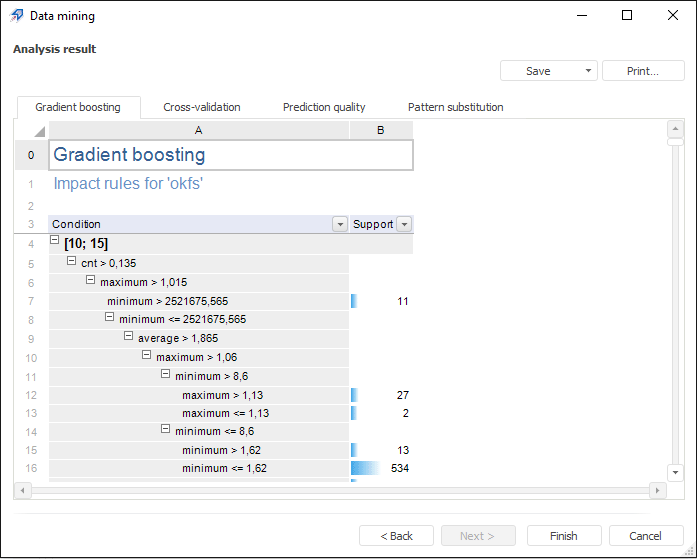Image resolution: width=697 pixels, height=559 pixels.
Task: Open the Condition column filter dropdown
Action: 339,225
